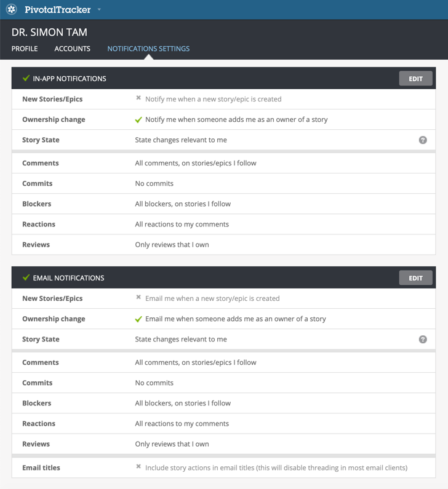The width and height of the screenshot is (448, 489).
Task: Edit the In-App Notifications section
Action: [x=415, y=79]
